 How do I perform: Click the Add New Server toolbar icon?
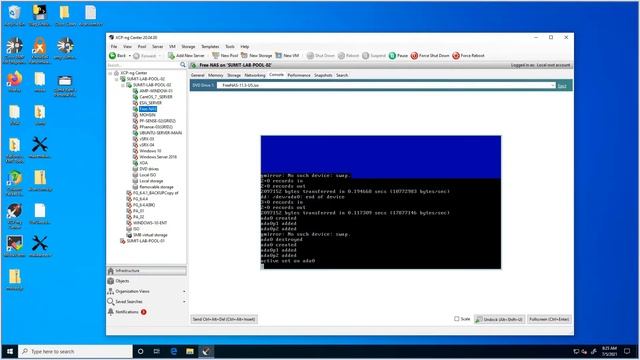click(x=171, y=56)
